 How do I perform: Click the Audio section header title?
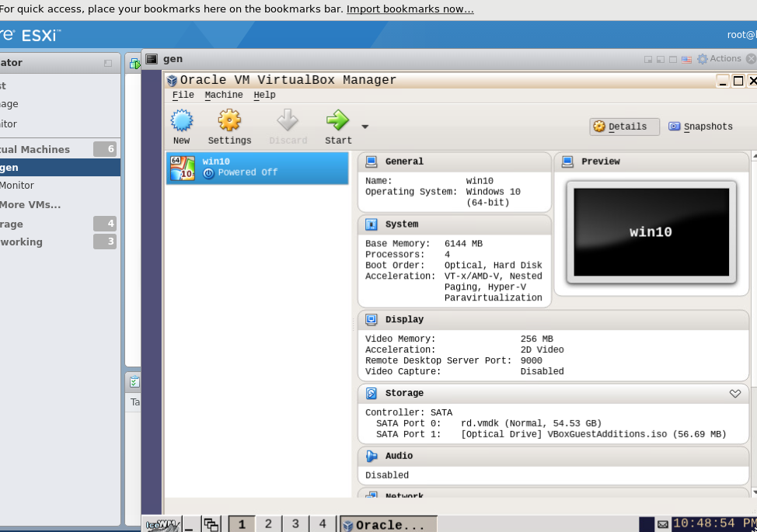399,456
